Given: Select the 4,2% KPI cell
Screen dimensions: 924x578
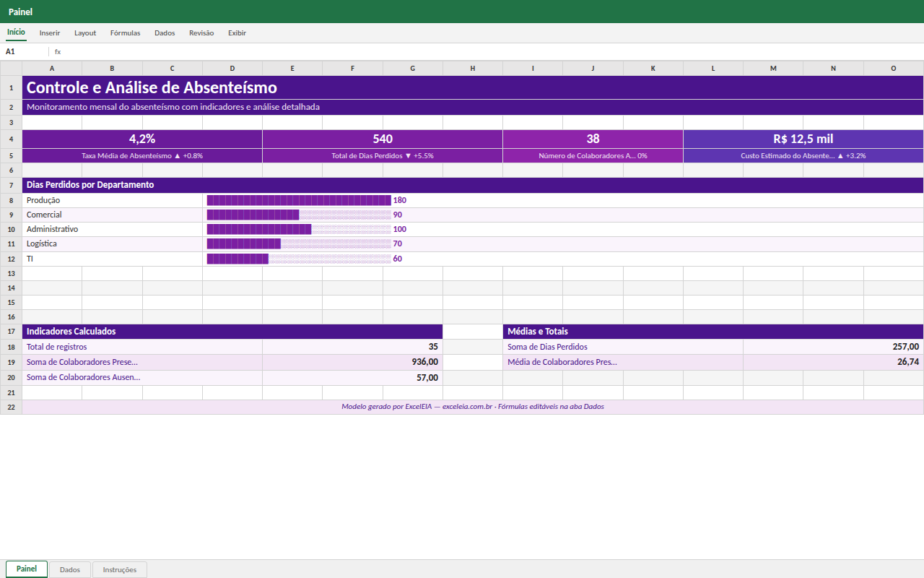Looking at the screenshot, I should pos(142,139).
